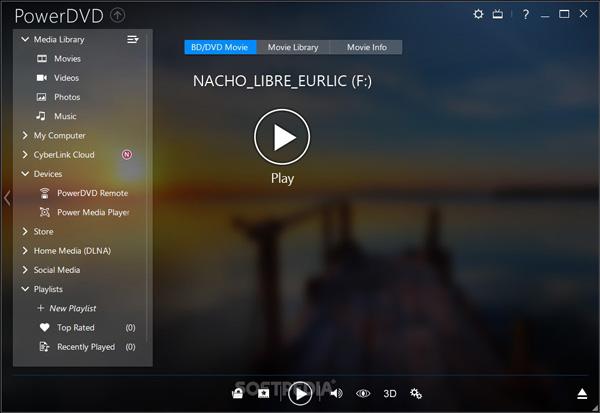This screenshot has height=413, width=600.
Task: Mute audio with the speaker icon
Action: point(336,393)
